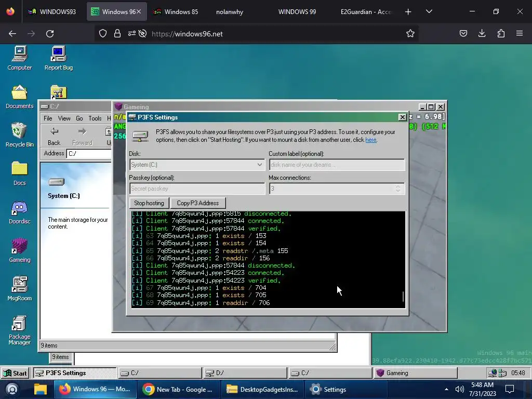Open the Recycle Bin icon
The height and width of the screenshot is (399, 532).
(x=20, y=135)
